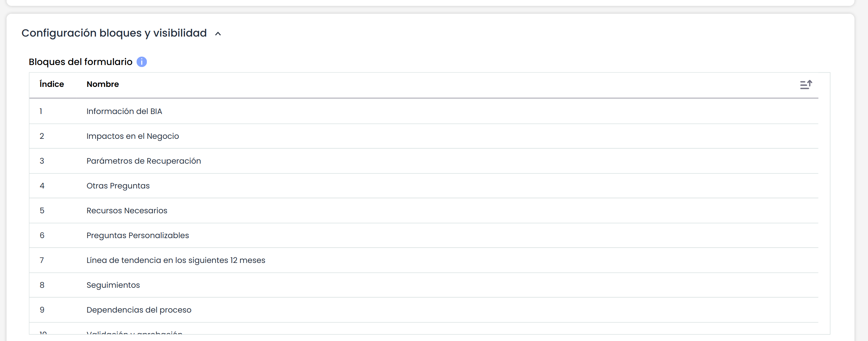Click the Bloques del formulario label

(80, 62)
